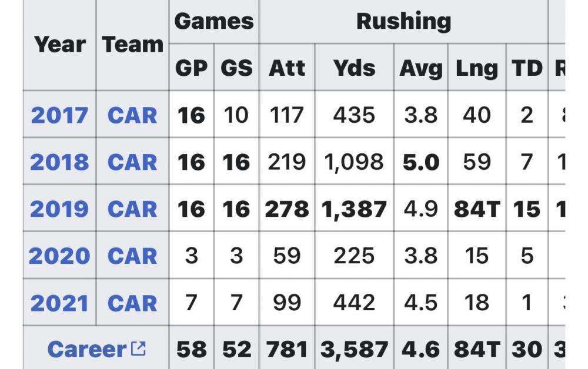Click the Yds column header
The width and height of the screenshot is (588, 369).
(354, 68)
